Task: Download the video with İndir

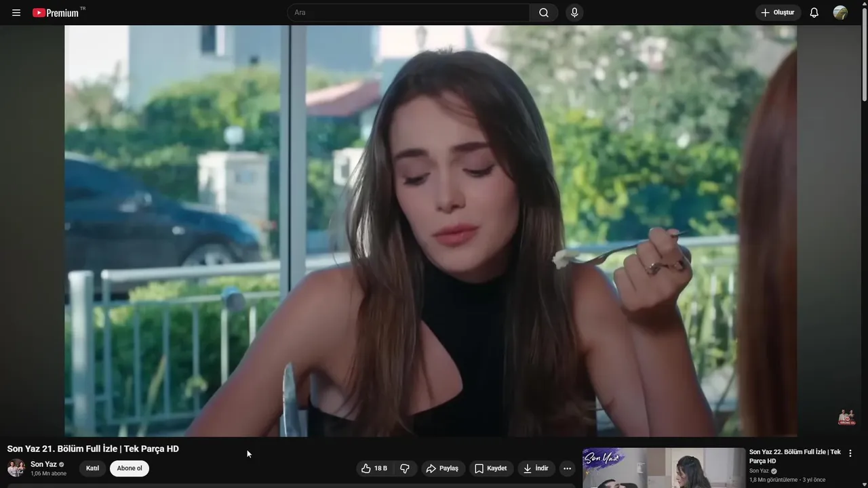Action: tap(536, 468)
